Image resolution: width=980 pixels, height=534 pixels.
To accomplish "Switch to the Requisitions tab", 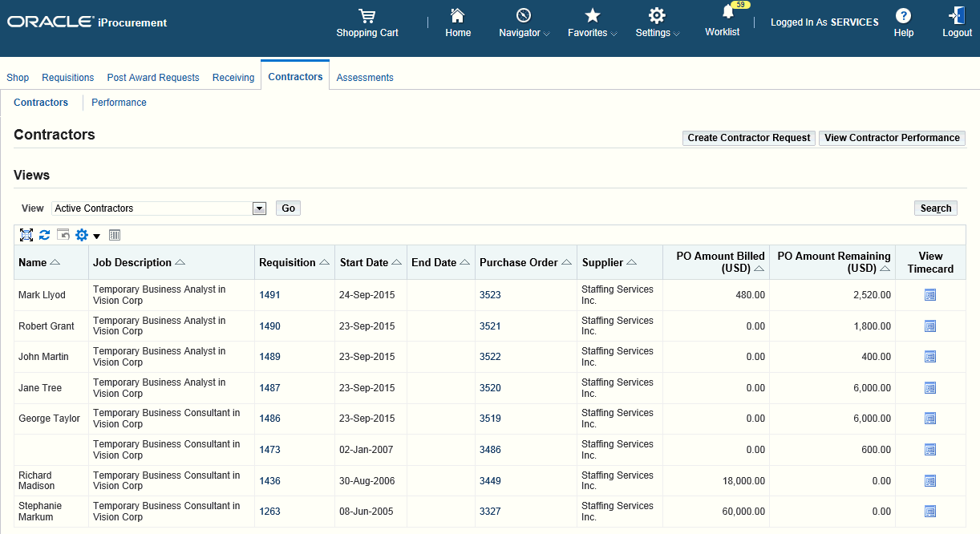I will click(x=68, y=78).
